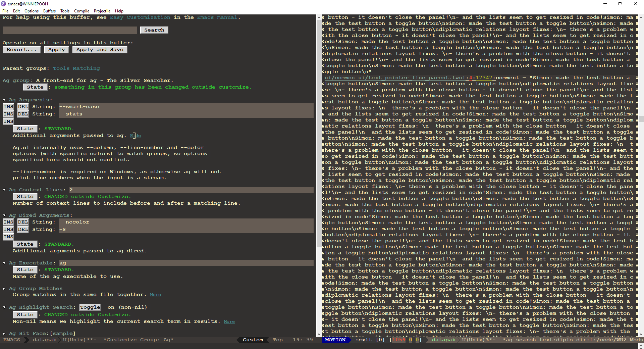Collapse the Ag Dired Arguments section
The height and width of the screenshot is (349, 644).
click(x=4, y=215)
